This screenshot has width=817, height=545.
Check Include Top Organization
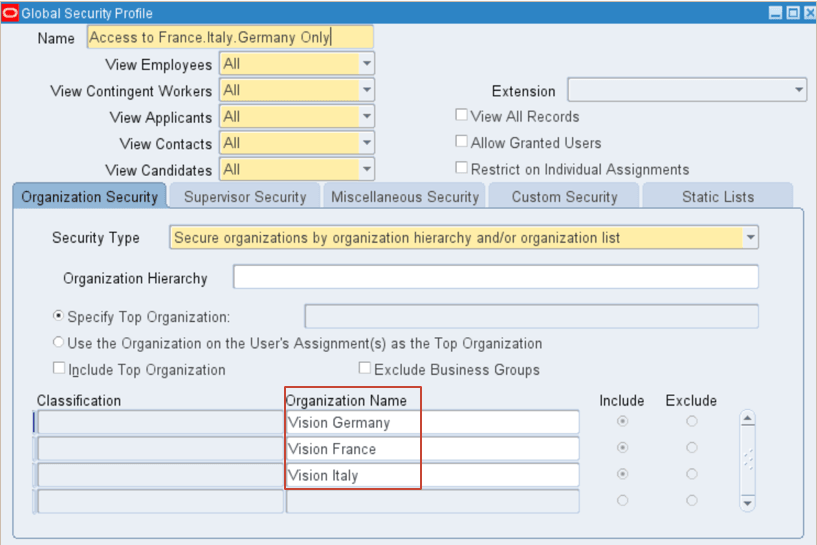tap(59, 368)
